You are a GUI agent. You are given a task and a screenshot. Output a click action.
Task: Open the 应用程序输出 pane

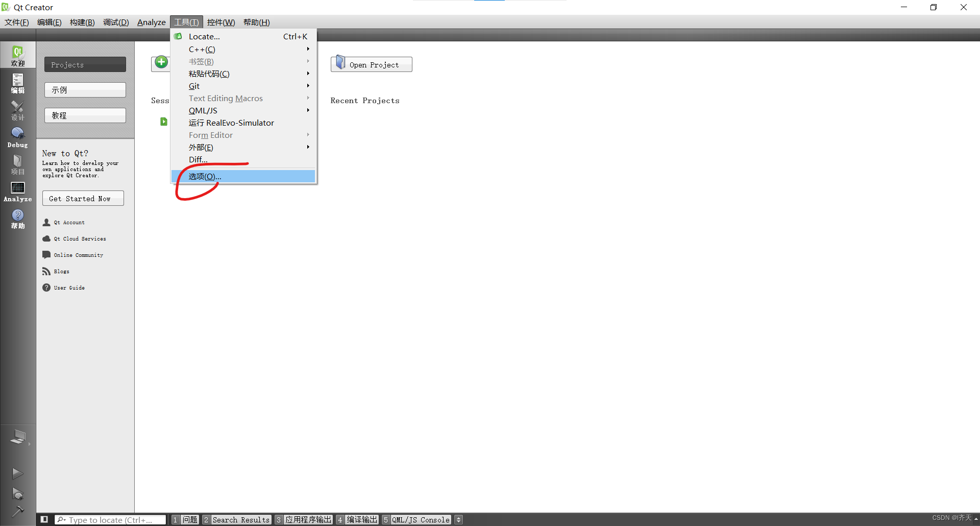[304, 520]
